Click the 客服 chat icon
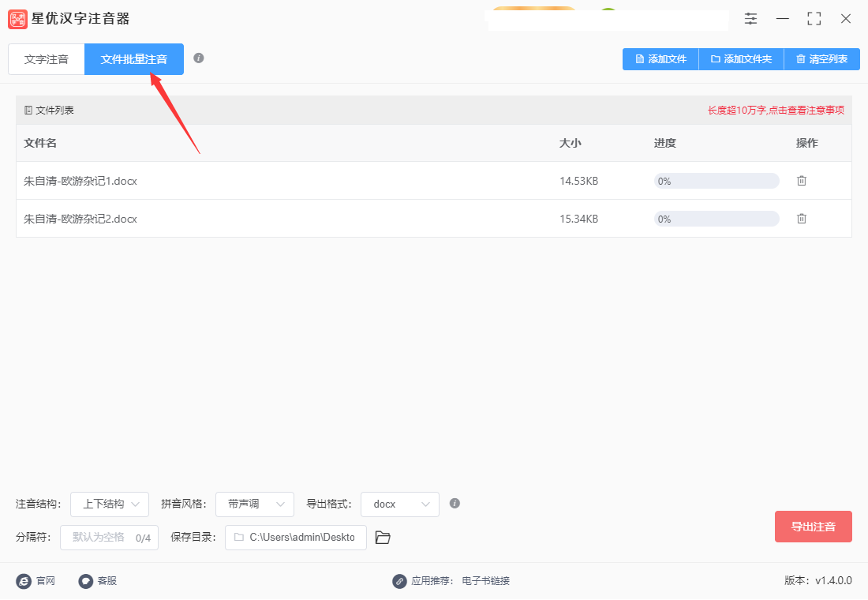 (x=86, y=581)
